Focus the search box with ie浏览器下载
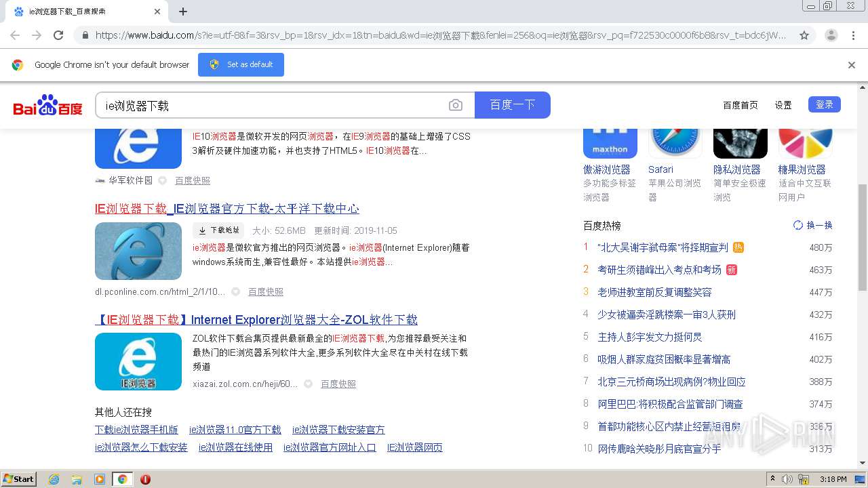The image size is (868, 488). coord(271,105)
